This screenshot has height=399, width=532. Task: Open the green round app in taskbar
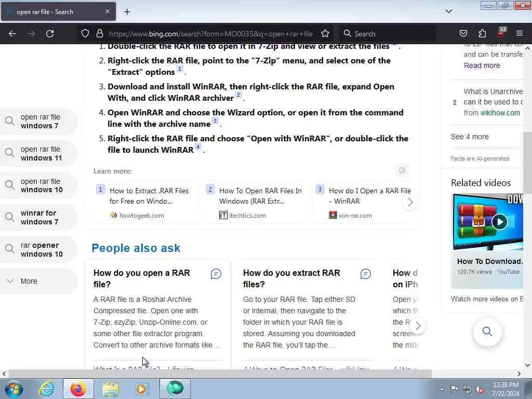click(175, 389)
